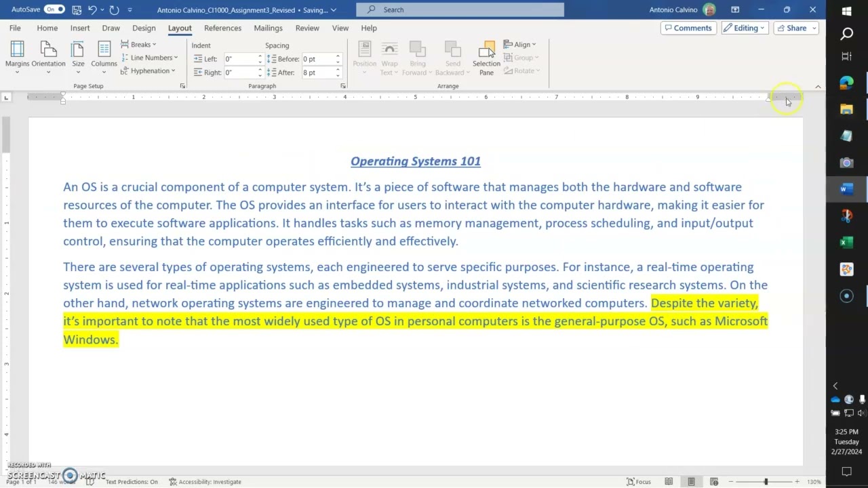Viewport: 868px width, 488px height.
Task: Switch to the Review tab
Action: (307, 28)
